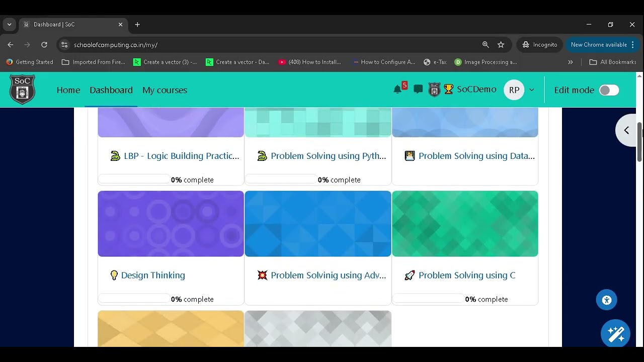The width and height of the screenshot is (644, 362).
Task: Open LBP - Logic Building Practic... course
Action: coord(182,156)
